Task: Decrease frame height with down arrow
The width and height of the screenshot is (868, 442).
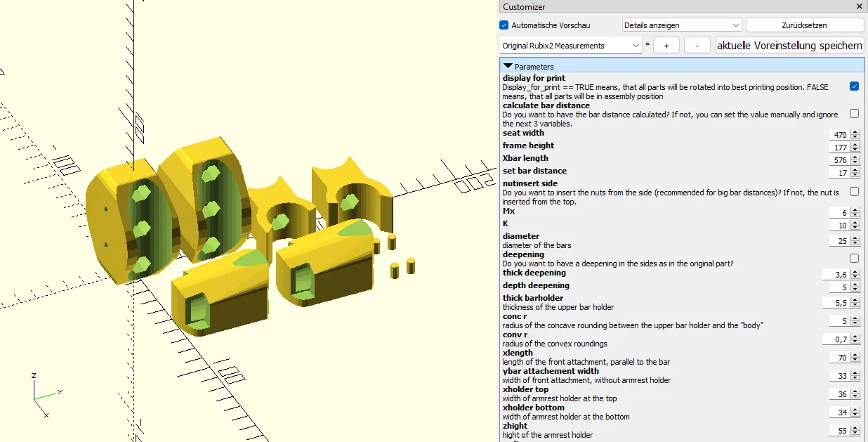Action: click(x=855, y=150)
